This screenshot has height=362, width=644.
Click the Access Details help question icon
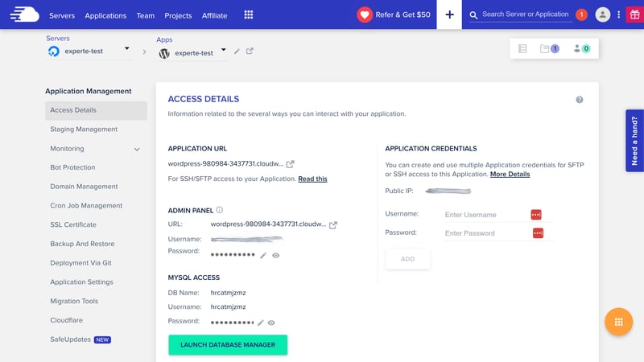click(x=579, y=100)
